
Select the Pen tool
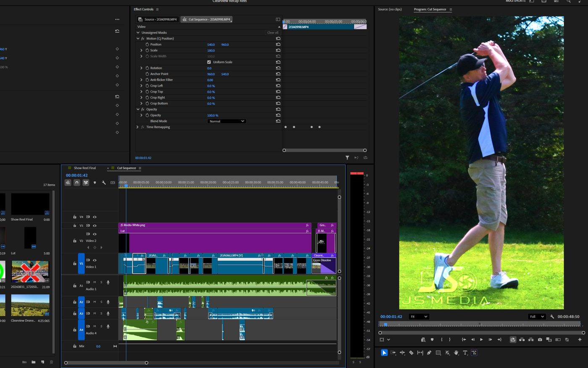pyautogui.click(x=429, y=352)
